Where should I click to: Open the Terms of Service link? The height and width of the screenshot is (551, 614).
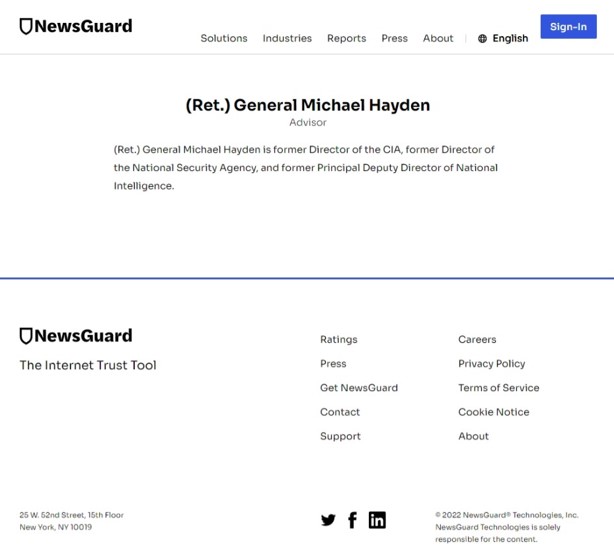point(498,388)
